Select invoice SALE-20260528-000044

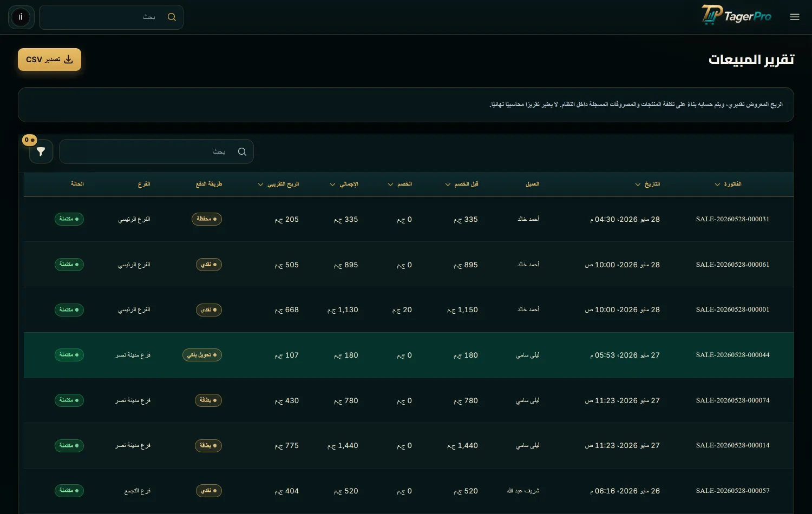coord(732,355)
